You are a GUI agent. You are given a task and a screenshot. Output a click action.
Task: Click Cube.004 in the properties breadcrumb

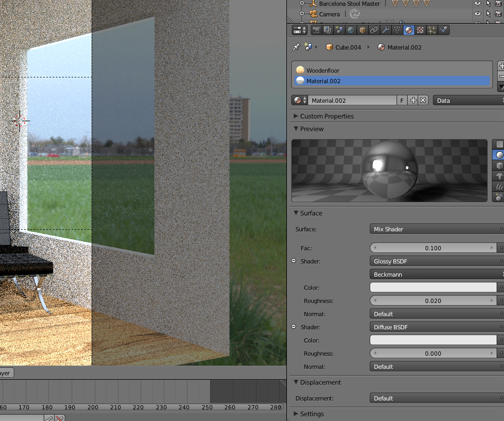[x=343, y=47]
